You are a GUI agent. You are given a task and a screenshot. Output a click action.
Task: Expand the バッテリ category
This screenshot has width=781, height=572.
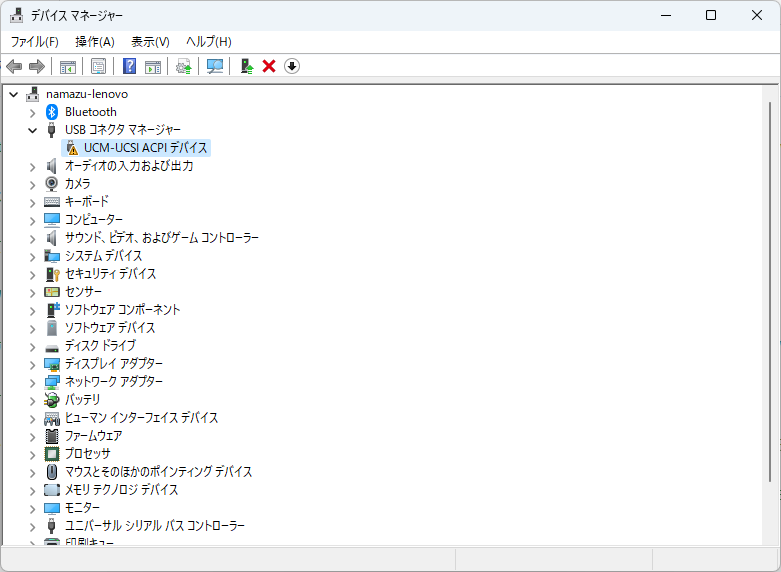[x=33, y=400]
